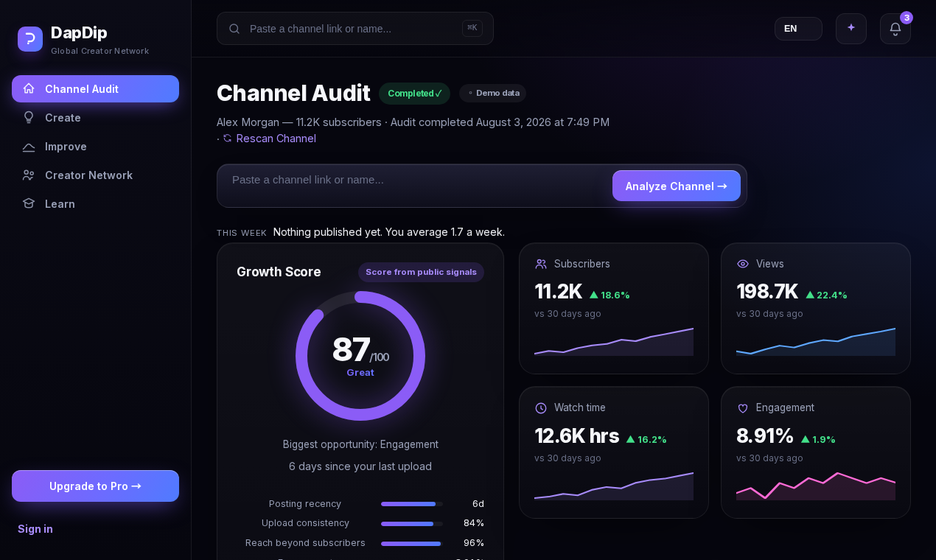Image resolution: width=936 pixels, height=560 pixels.
Task: Open Channel Audit in sidebar
Action: tap(95, 88)
